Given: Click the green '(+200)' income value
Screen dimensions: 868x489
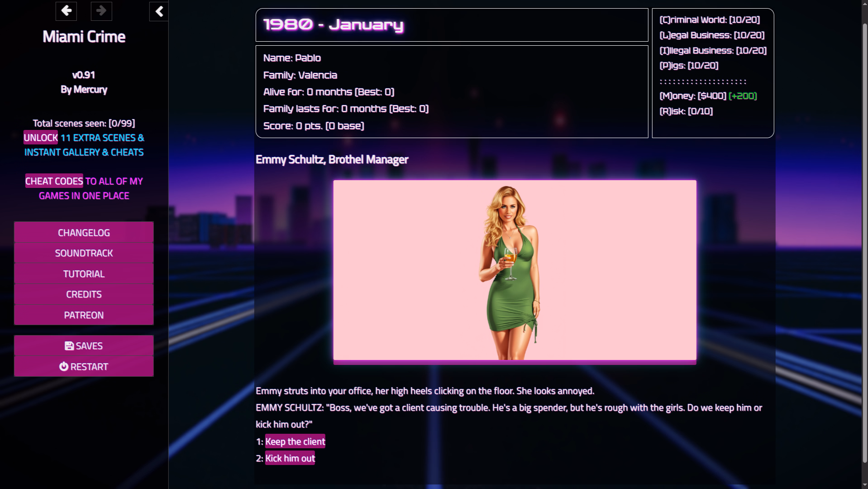Looking at the screenshot, I should click(743, 96).
